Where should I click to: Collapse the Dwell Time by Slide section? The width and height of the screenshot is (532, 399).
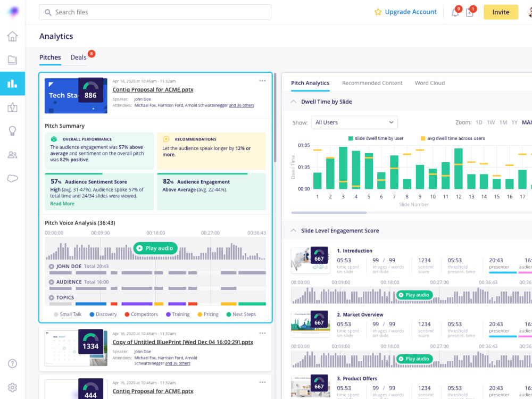click(294, 102)
